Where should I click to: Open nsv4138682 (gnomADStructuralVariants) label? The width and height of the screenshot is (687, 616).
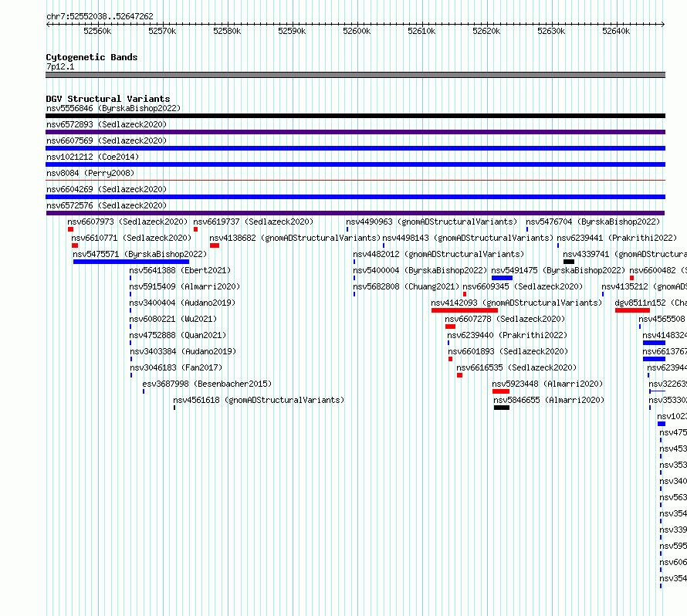click(x=295, y=238)
